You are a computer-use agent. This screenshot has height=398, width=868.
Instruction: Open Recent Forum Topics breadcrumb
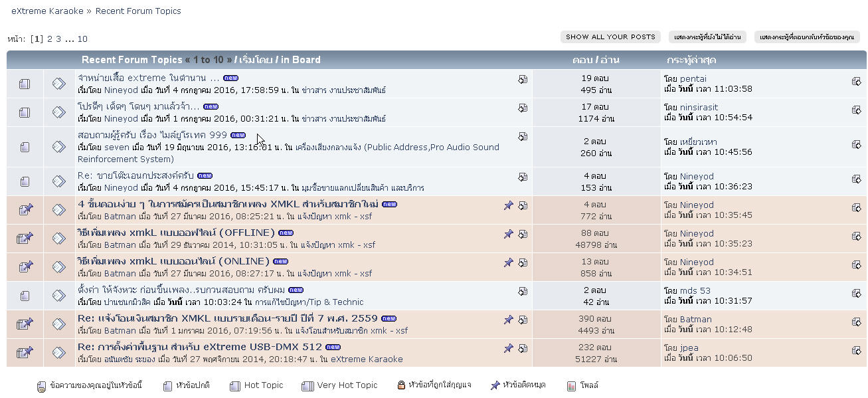tap(138, 11)
